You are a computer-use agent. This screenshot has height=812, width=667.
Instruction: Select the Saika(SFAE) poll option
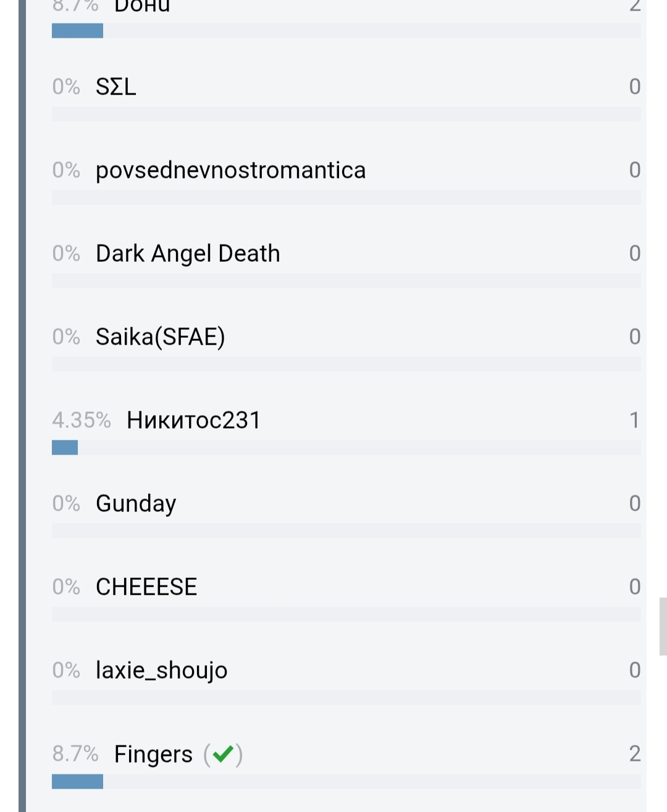[160, 337]
